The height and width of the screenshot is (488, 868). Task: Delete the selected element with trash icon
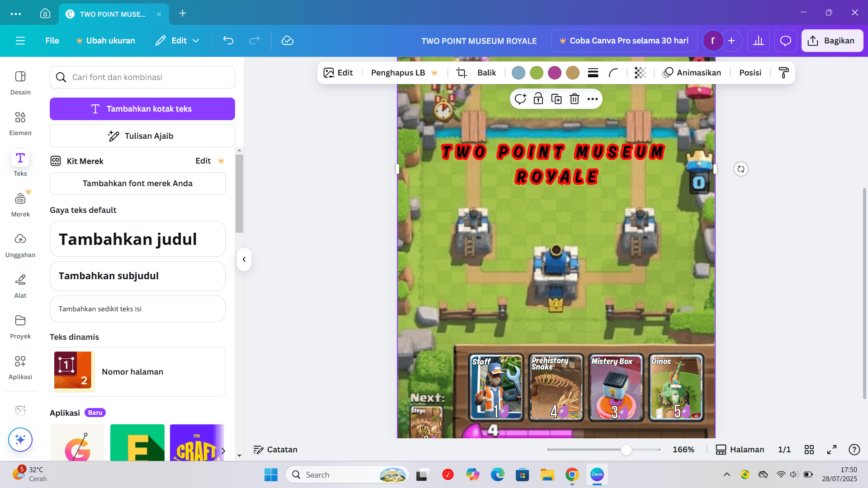[575, 99]
